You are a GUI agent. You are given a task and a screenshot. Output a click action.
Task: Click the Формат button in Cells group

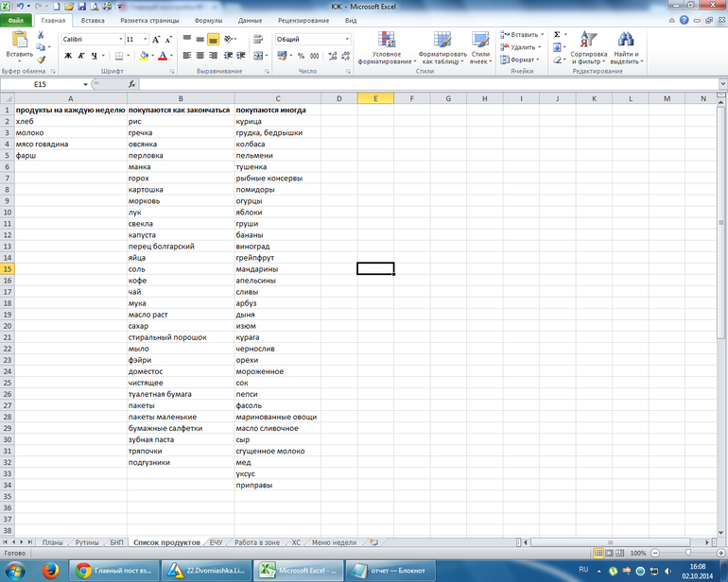tap(521, 60)
